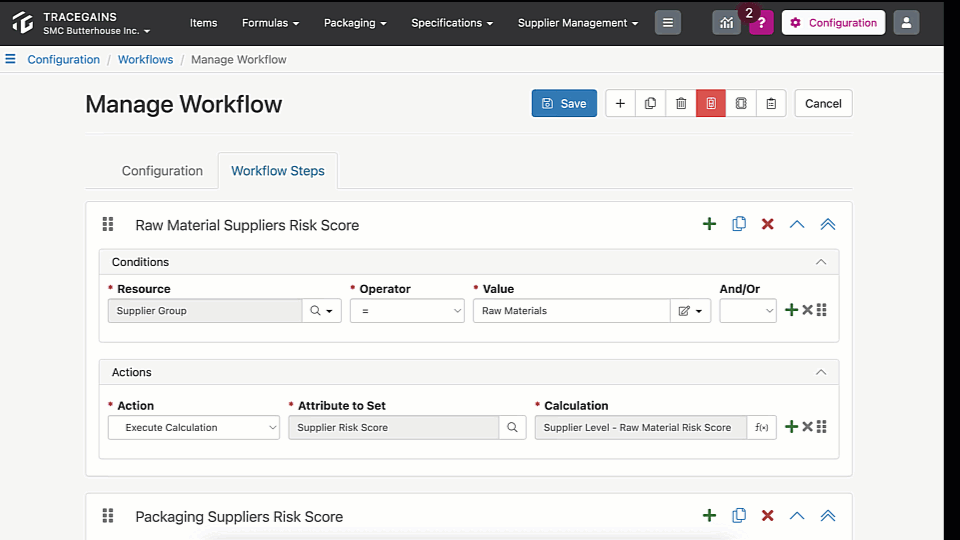Select the Workflow Steps tab
Image resolution: width=960 pixels, height=540 pixels.
pyautogui.click(x=277, y=171)
